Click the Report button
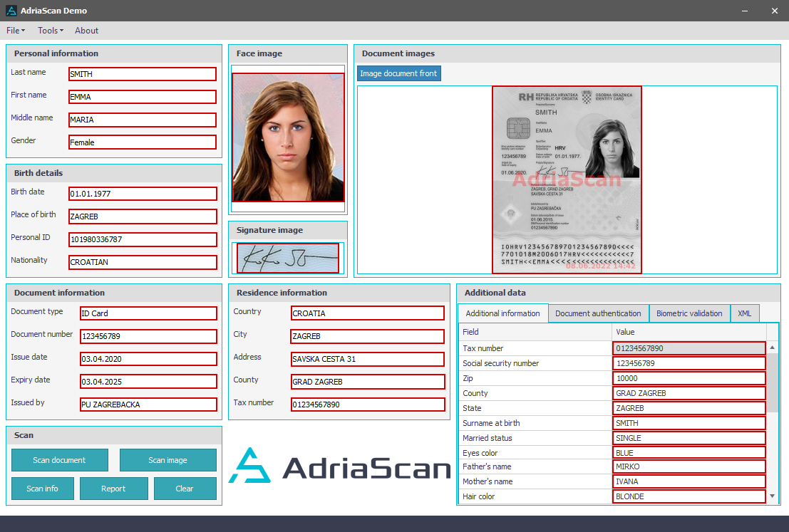 113,489
